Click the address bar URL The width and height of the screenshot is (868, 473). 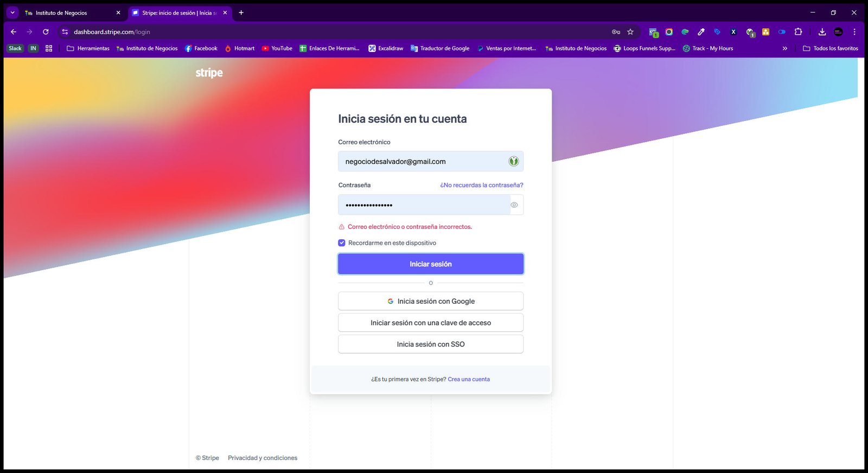pos(112,32)
